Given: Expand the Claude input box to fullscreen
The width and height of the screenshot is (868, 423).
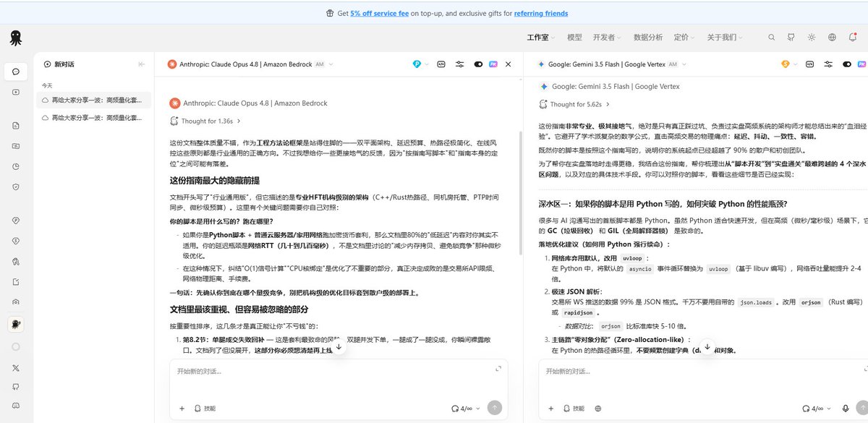Looking at the screenshot, I should click(498, 369).
